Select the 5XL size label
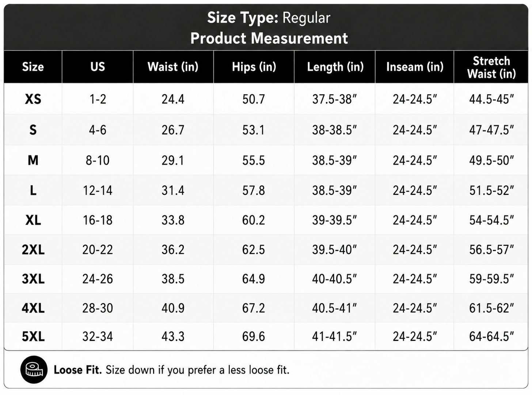This screenshot has height=395, width=532. pyautogui.click(x=33, y=336)
